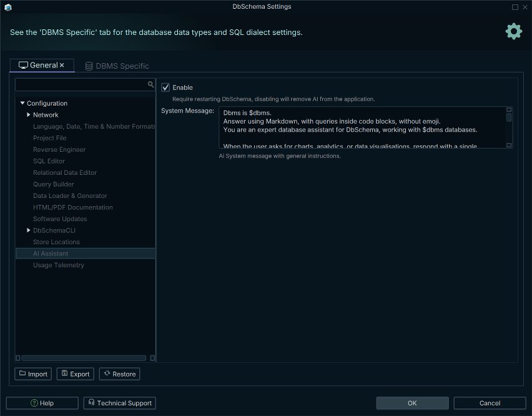Image resolution: width=532 pixels, height=416 pixels.
Task: Click the System Message scroll up arrow
Action: click(509, 109)
